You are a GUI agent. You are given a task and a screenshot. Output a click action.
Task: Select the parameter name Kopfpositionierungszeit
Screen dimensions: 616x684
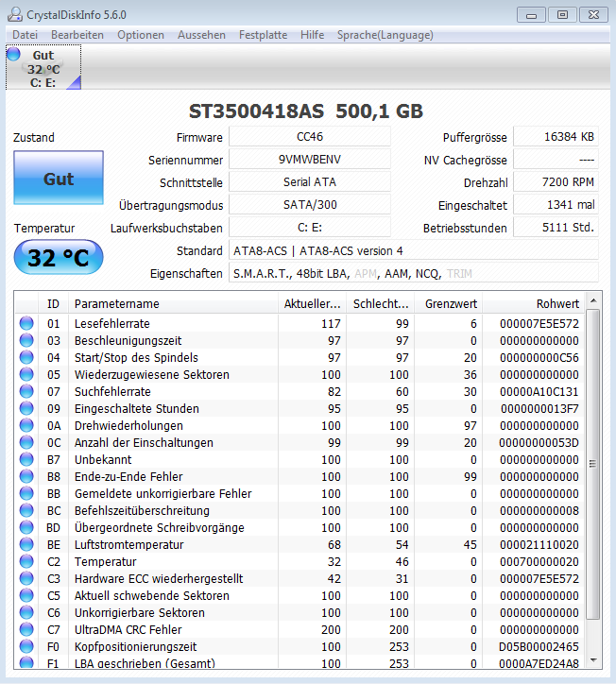tap(136, 647)
